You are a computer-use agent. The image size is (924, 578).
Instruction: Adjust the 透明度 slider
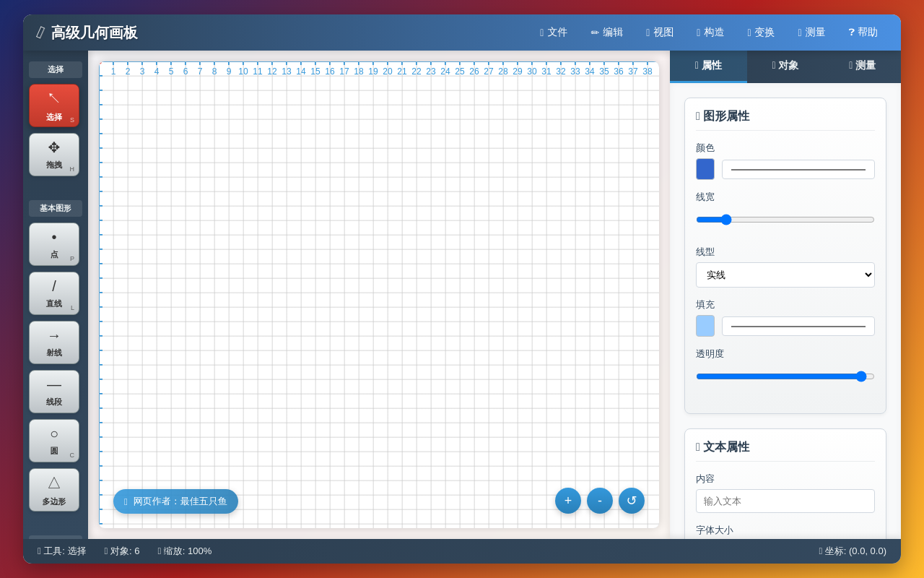coord(785,376)
